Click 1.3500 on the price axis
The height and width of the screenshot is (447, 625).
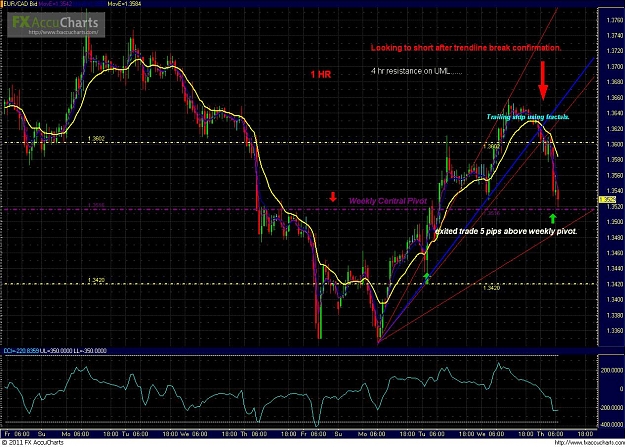click(615, 222)
